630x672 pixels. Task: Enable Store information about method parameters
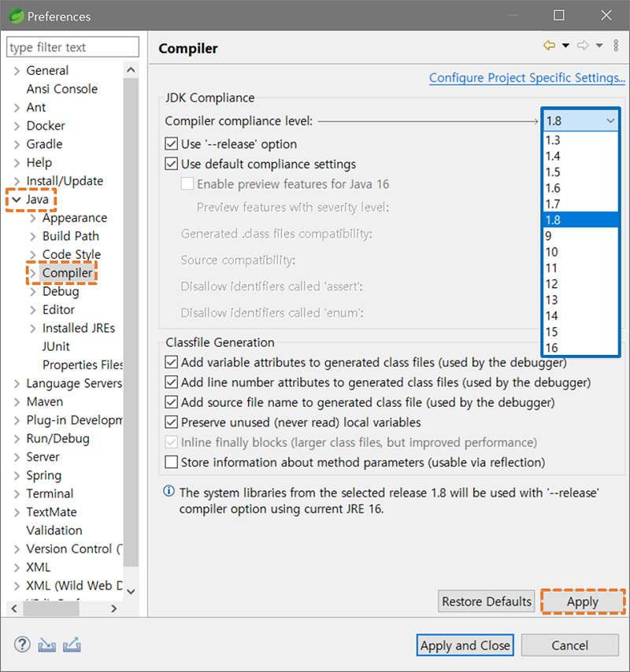171,462
